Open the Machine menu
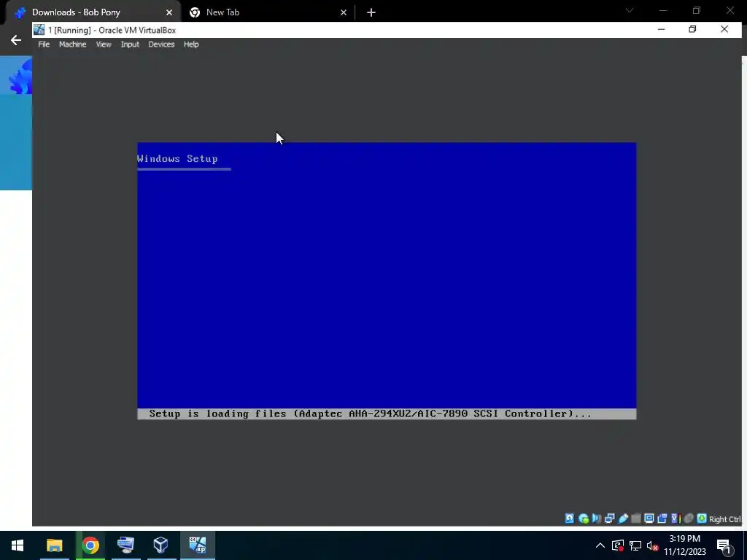Viewport: 747px width, 560px height. click(72, 44)
